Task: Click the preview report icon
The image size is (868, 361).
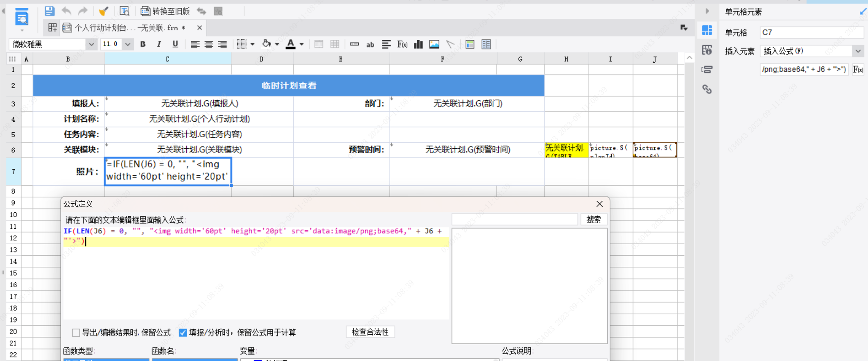Action: pos(22,18)
